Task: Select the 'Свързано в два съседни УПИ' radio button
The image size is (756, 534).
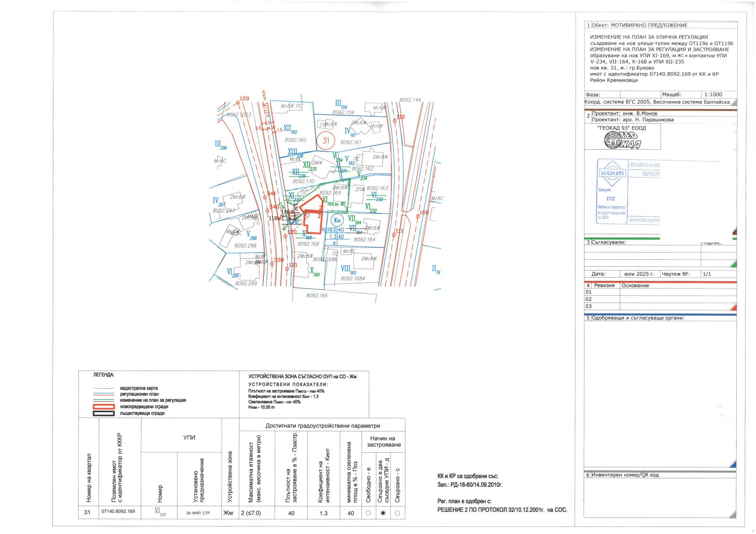Action: (x=383, y=513)
